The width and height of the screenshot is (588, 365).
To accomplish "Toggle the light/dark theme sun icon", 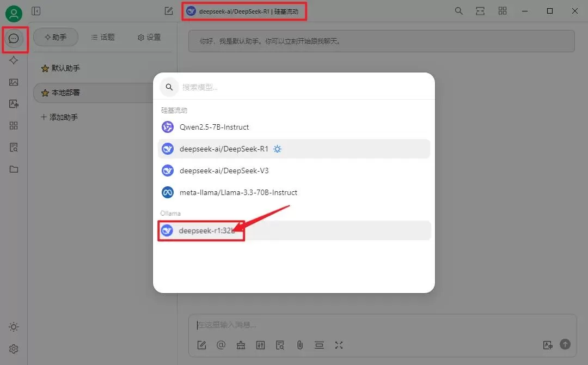I will point(14,327).
